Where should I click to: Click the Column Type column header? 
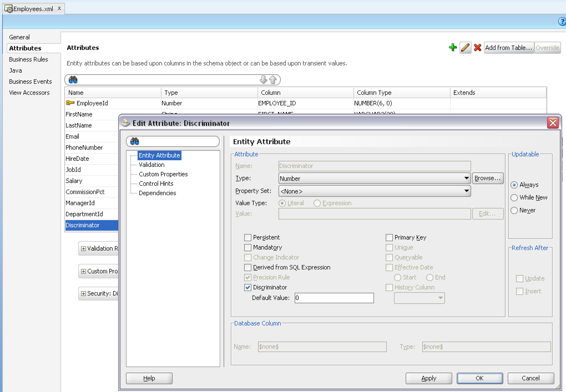[x=402, y=93]
